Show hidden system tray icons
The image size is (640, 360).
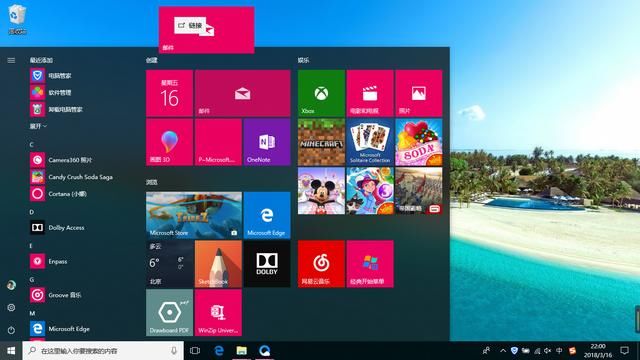(x=503, y=351)
